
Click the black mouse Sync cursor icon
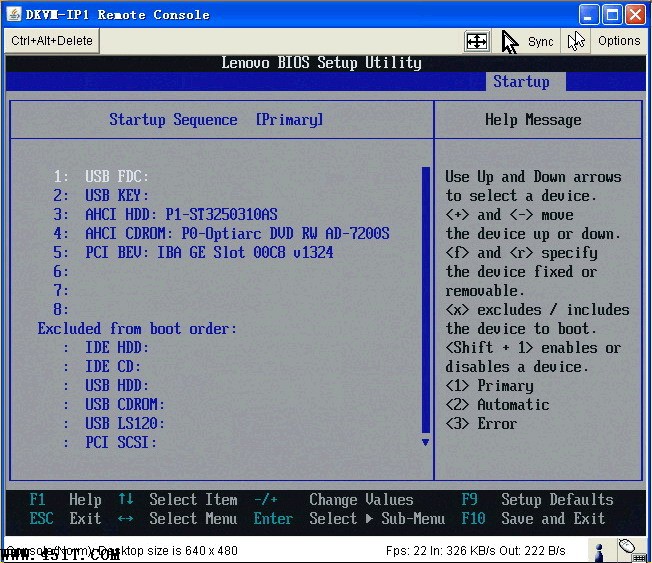click(x=510, y=42)
